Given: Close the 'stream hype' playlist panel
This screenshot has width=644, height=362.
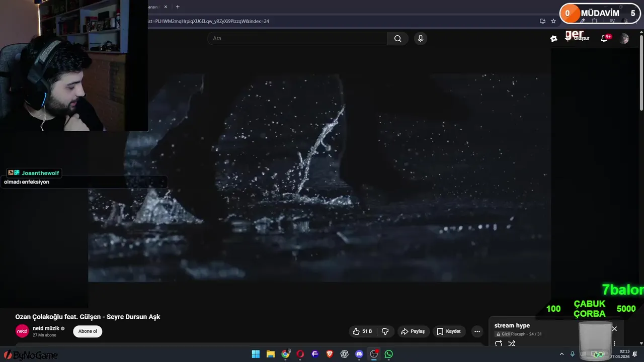Looking at the screenshot, I should 614,329.
